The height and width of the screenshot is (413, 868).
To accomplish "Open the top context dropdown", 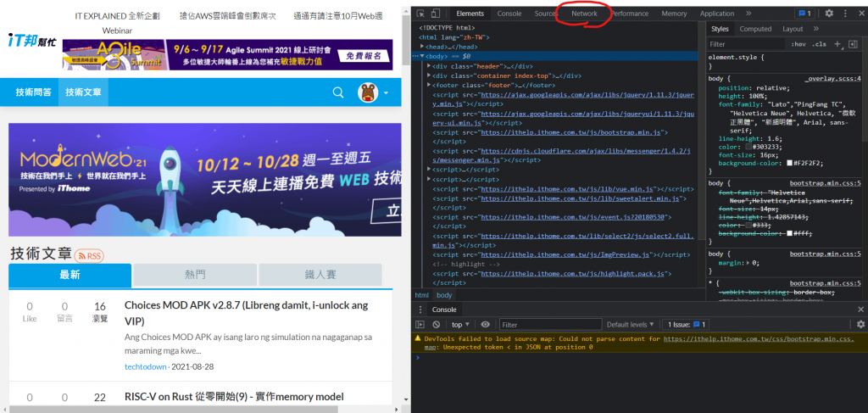I will pyautogui.click(x=460, y=325).
